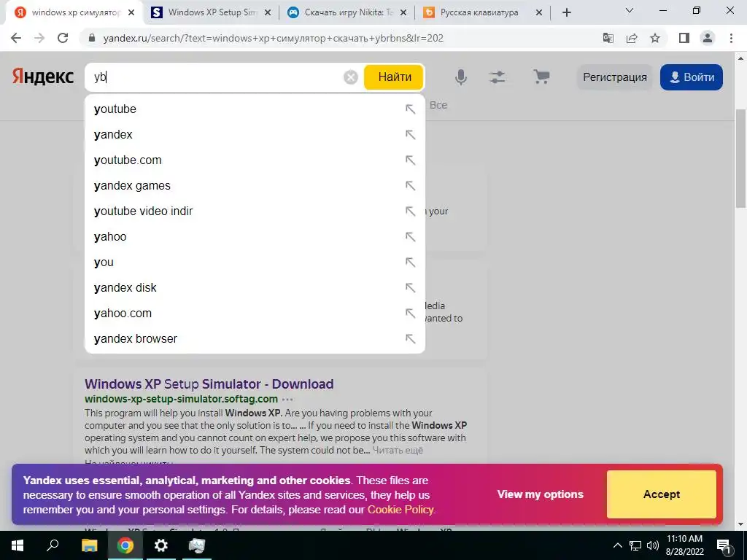Accept Yandex cookies
Image resolution: width=747 pixels, height=560 pixels.
[x=661, y=494]
